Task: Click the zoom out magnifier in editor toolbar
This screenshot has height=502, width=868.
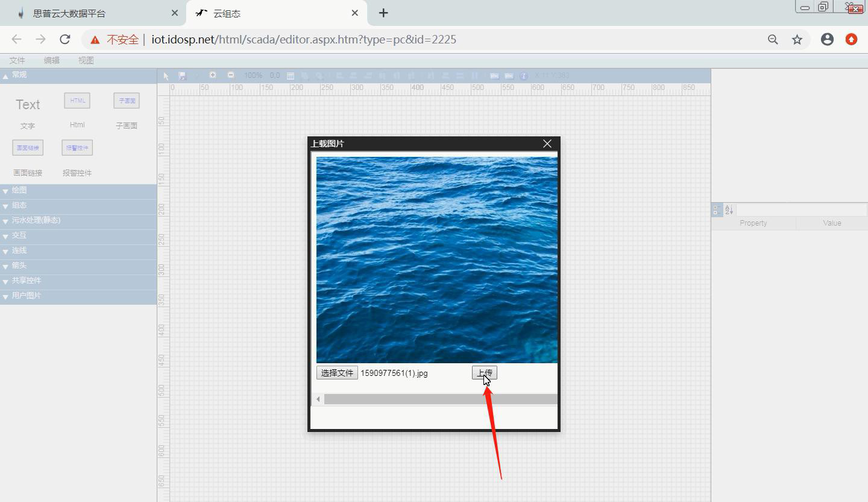Action: coord(231,75)
